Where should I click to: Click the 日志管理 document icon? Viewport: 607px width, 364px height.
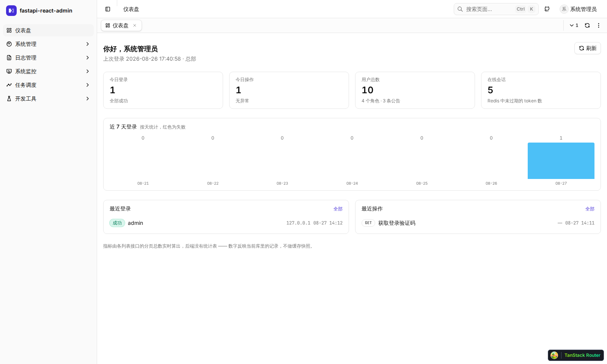click(9, 58)
